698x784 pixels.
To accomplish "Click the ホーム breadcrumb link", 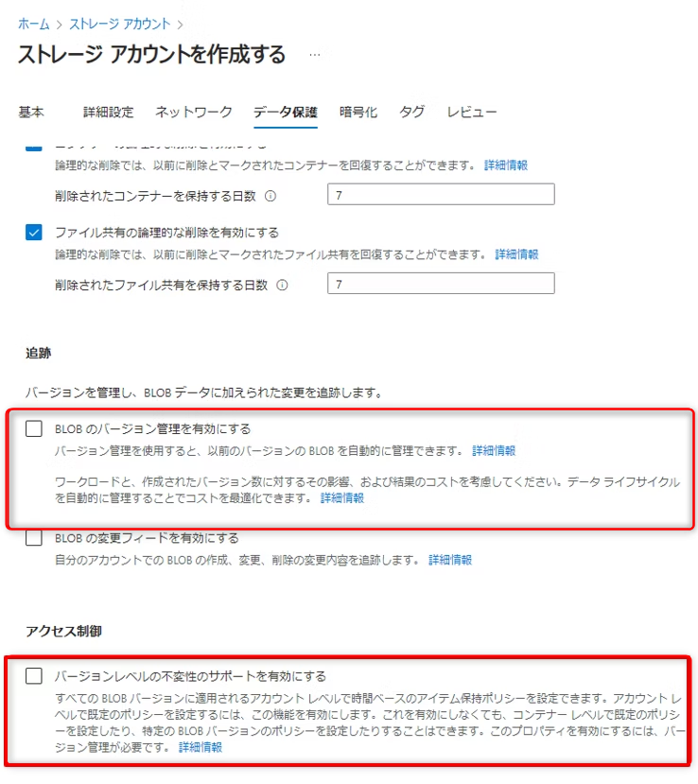I will [x=34, y=24].
